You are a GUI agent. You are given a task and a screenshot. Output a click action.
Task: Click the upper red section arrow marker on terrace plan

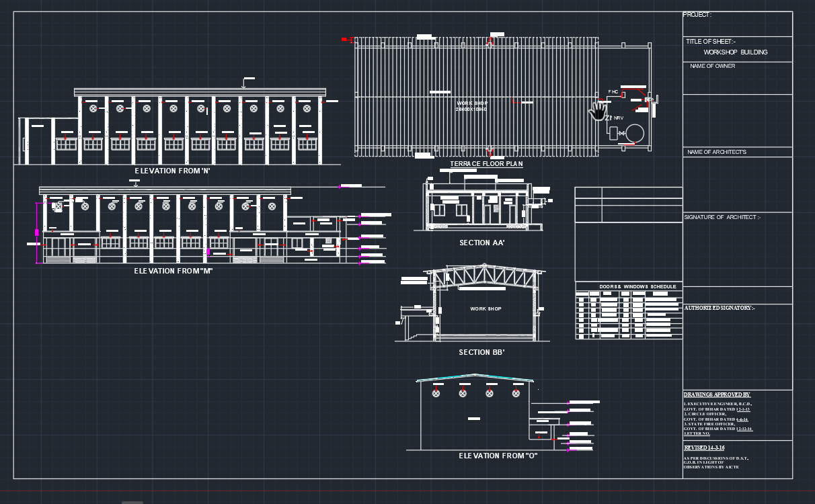(x=490, y=42)
